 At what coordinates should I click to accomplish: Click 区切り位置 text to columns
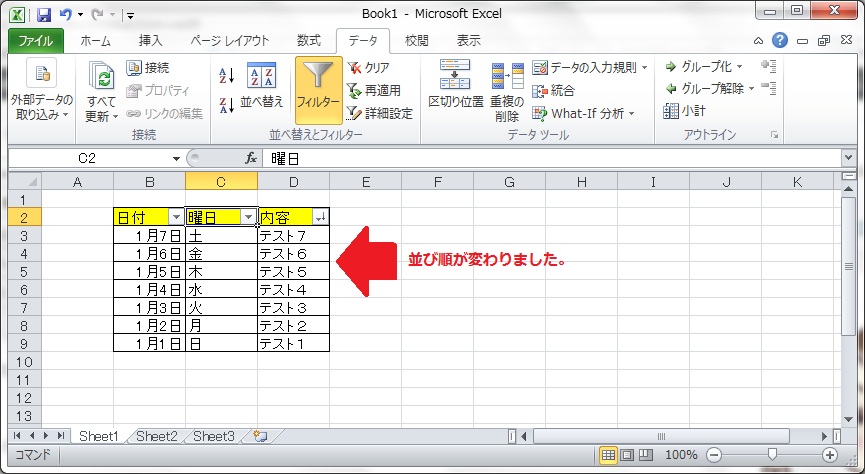(x=456, y=84)
